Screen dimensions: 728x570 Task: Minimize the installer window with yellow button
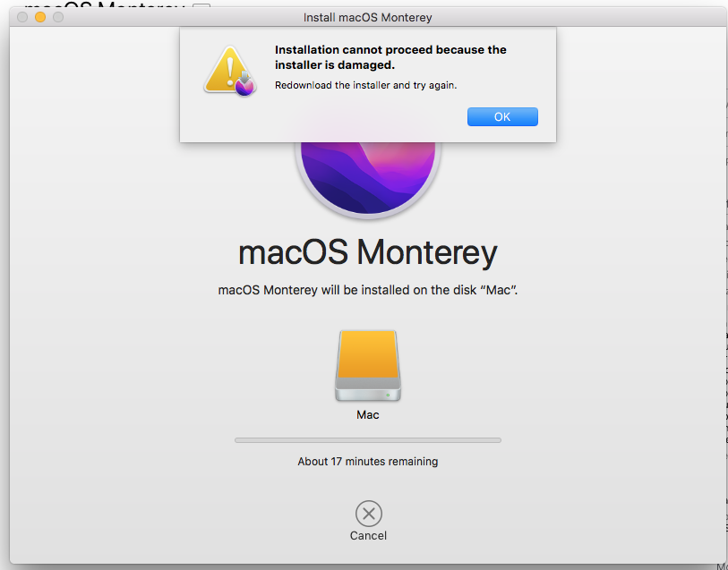click(40, 17)
